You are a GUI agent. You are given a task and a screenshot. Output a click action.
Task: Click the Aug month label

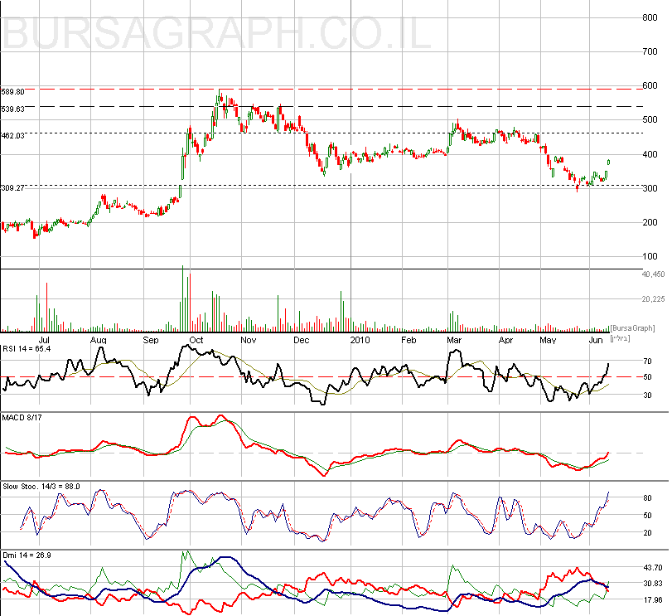click(98, 341)
